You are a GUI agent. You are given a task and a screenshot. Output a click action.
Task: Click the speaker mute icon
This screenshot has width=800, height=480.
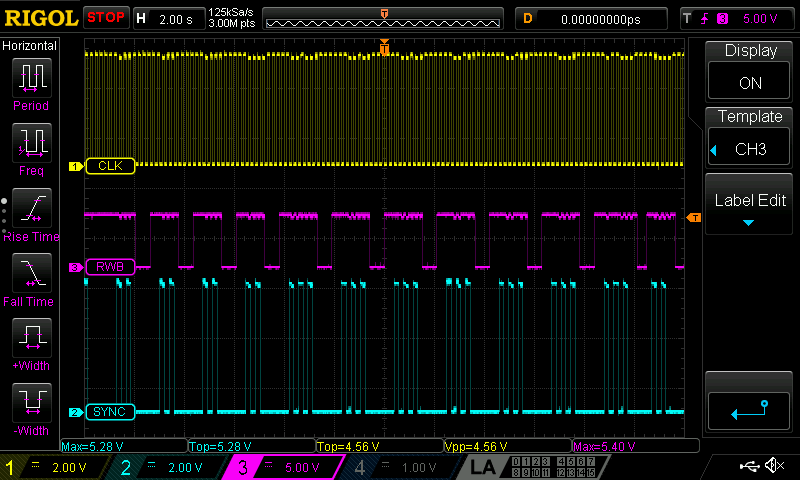[773, 466]
